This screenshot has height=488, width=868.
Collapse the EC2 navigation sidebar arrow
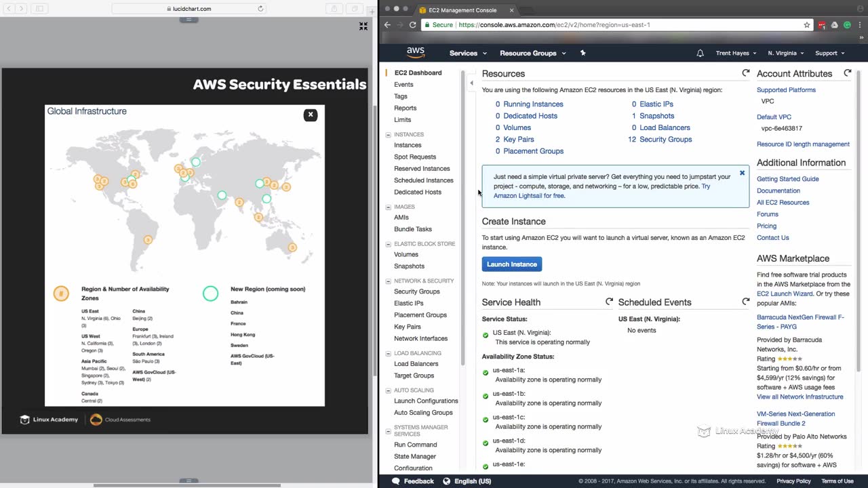pos(471,83)
